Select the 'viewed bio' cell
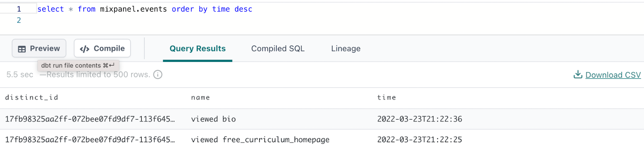The image size is (644, 147). point(213,119)
